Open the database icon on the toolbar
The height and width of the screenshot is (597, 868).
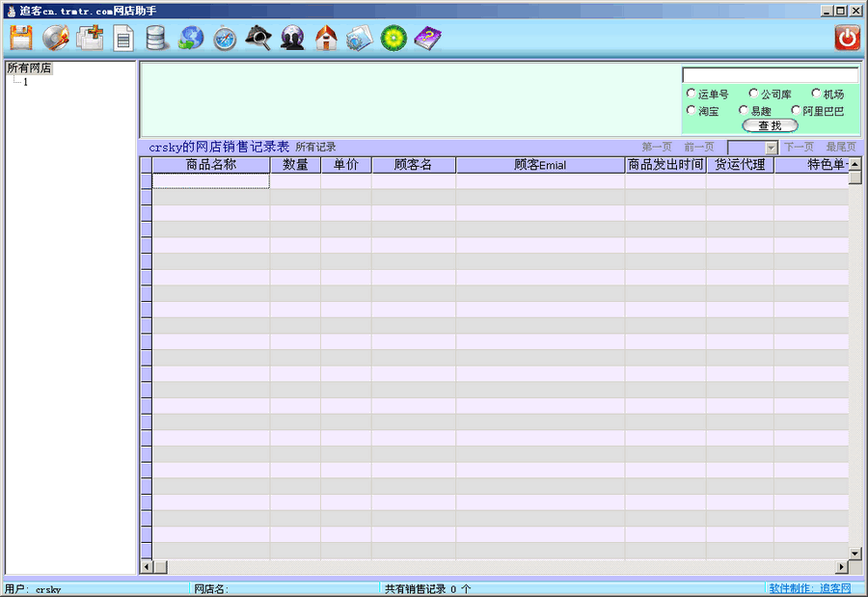pyautogui.click(x=156, y=38)
